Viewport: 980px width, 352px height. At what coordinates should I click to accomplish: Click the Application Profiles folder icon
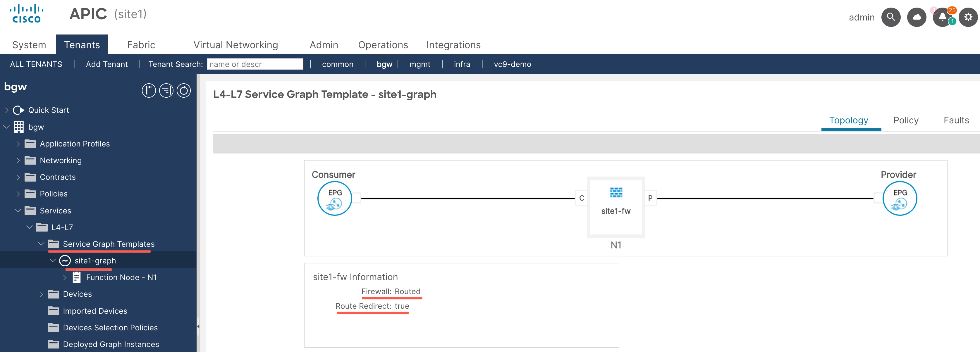[30, 144]
